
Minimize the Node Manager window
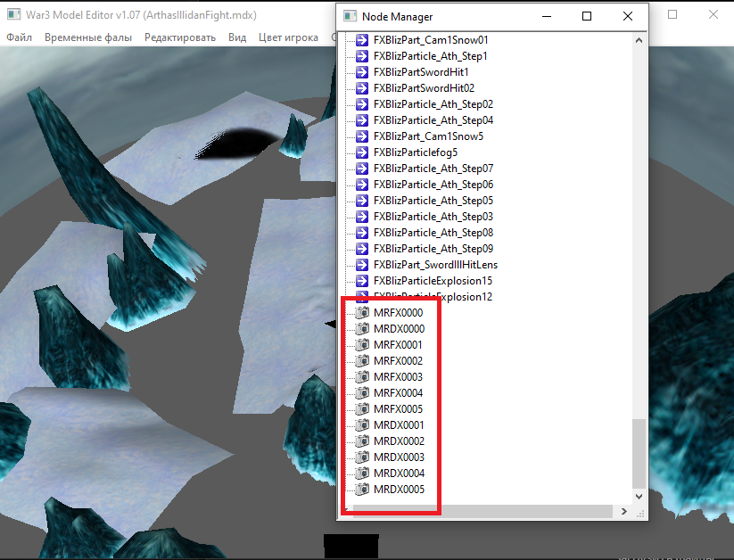pyautogui.click(x=547, y=16)
